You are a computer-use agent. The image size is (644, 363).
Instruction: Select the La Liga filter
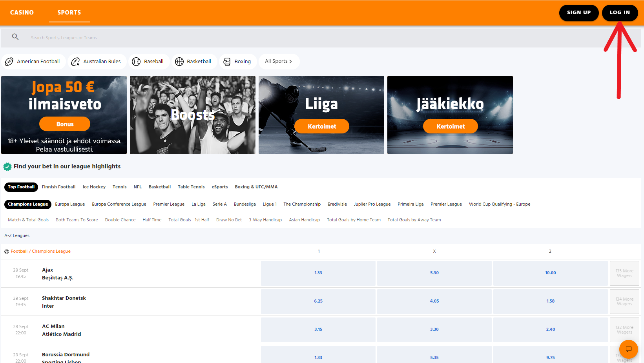[199, 204]
